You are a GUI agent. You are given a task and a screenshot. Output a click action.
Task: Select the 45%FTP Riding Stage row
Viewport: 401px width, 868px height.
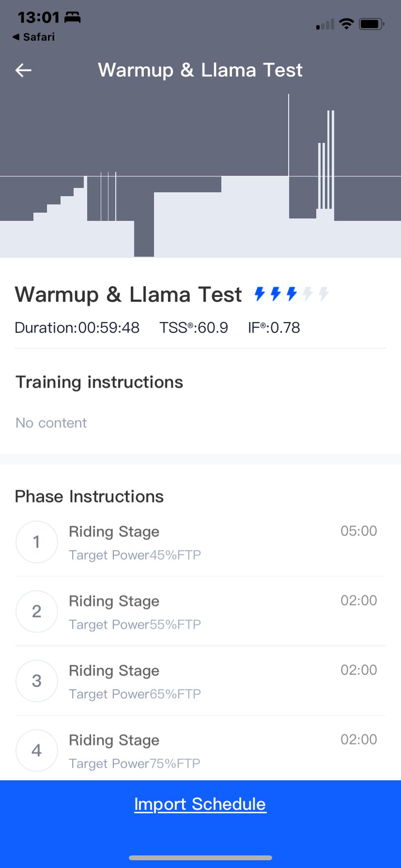point(200,543)
